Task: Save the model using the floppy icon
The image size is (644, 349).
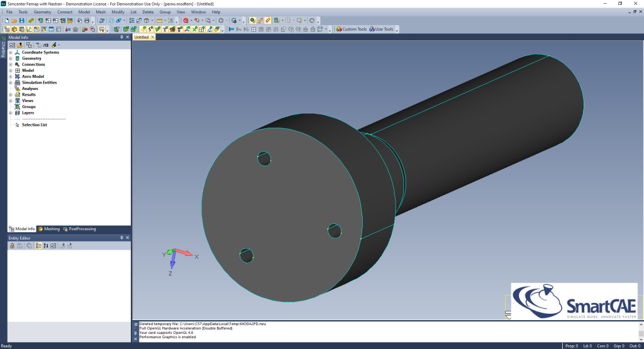Action: pyautogui.click(x=22, y=21)
